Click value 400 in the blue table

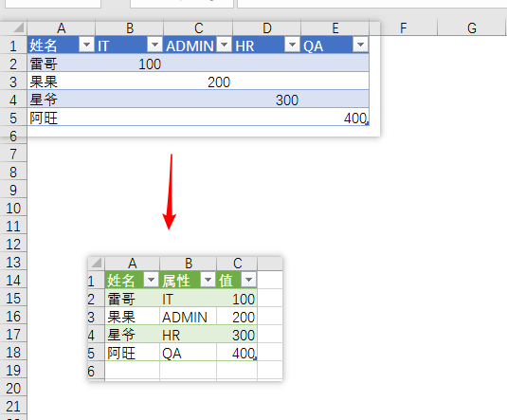335,118
